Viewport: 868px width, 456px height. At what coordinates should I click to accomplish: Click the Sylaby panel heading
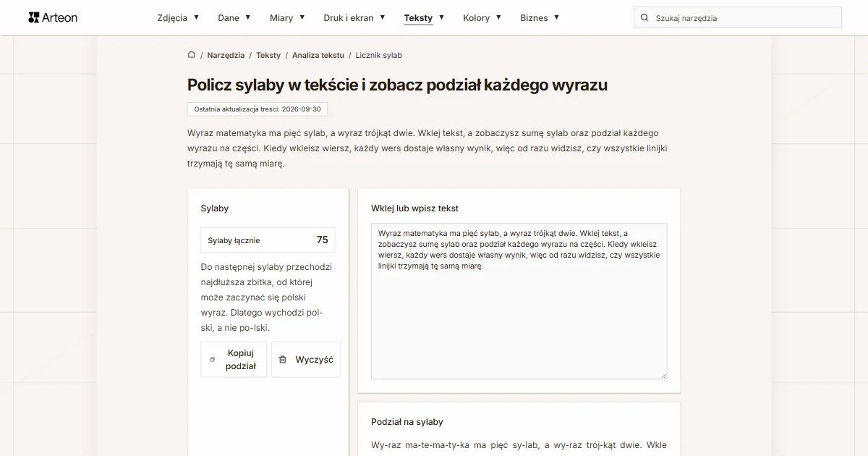point(215,208)
